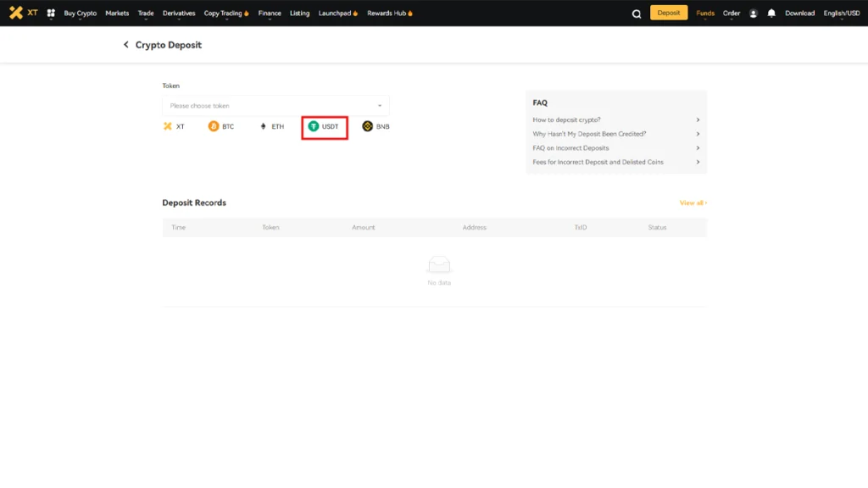Viewport: 868px width, 488px height.
Task: Go back using the Crypto Deposit arrow
Action: 125,45
